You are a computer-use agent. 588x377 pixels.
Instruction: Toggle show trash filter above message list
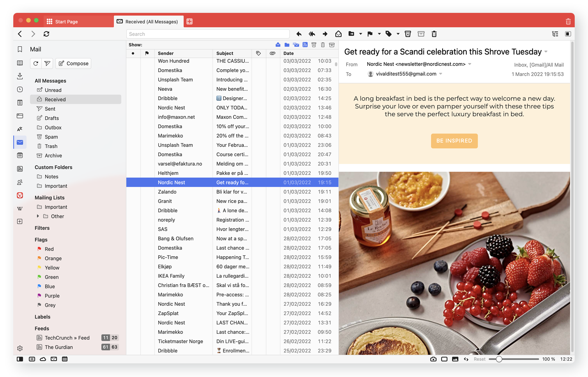click(323, 45)
